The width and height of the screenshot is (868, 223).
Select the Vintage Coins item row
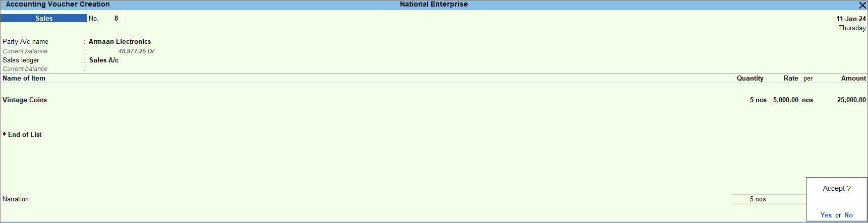click(434, 100)
